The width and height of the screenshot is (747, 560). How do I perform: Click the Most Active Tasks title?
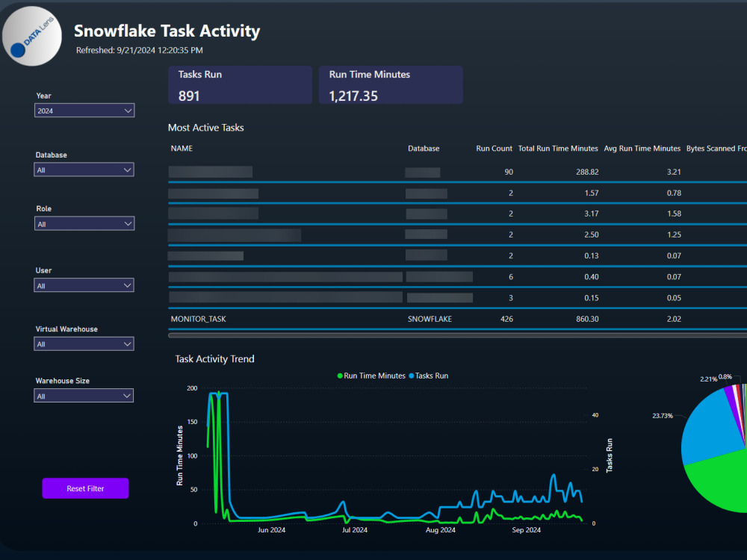206,128
